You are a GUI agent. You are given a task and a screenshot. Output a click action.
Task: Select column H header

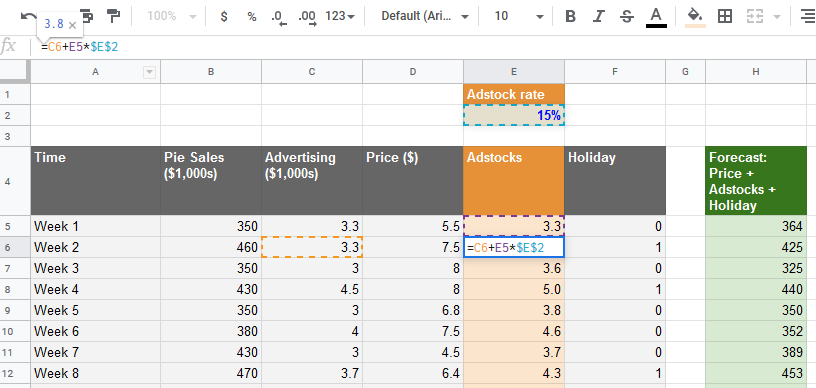tap(756, 72)
